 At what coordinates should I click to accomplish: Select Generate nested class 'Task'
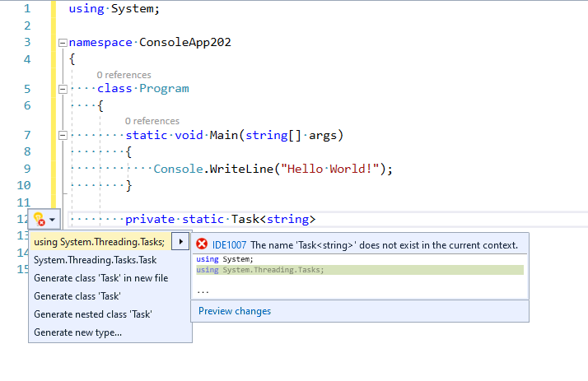coord(92,314)
